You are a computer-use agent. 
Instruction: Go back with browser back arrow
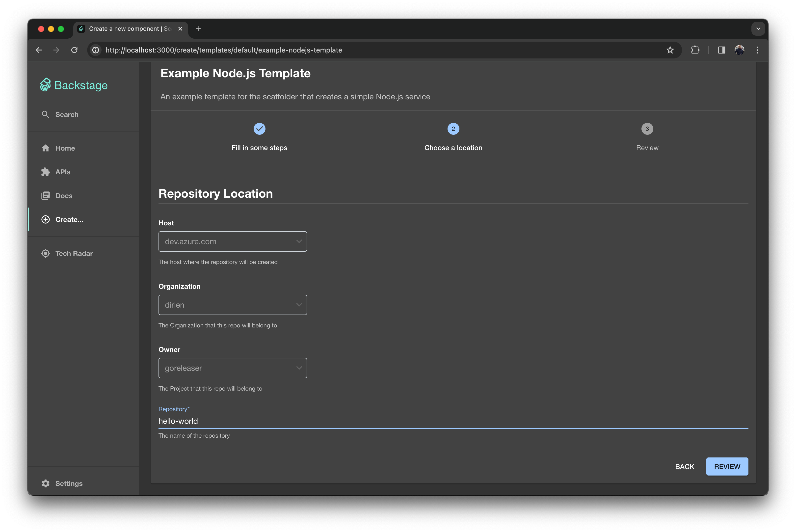[39, 50]
